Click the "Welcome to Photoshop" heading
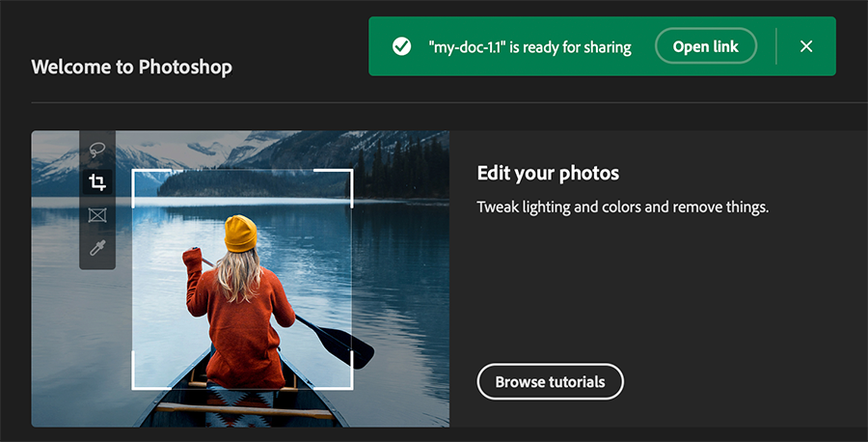 tap(131, 68)
